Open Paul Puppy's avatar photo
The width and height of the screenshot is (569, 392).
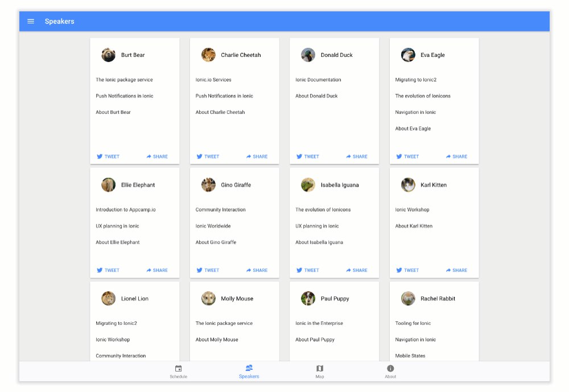click(308, 298)
